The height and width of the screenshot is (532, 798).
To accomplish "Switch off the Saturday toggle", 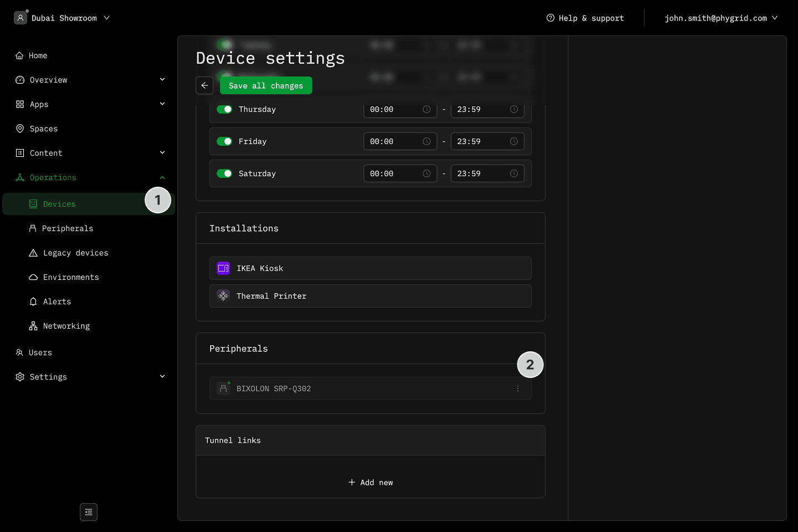I will 224,174.
